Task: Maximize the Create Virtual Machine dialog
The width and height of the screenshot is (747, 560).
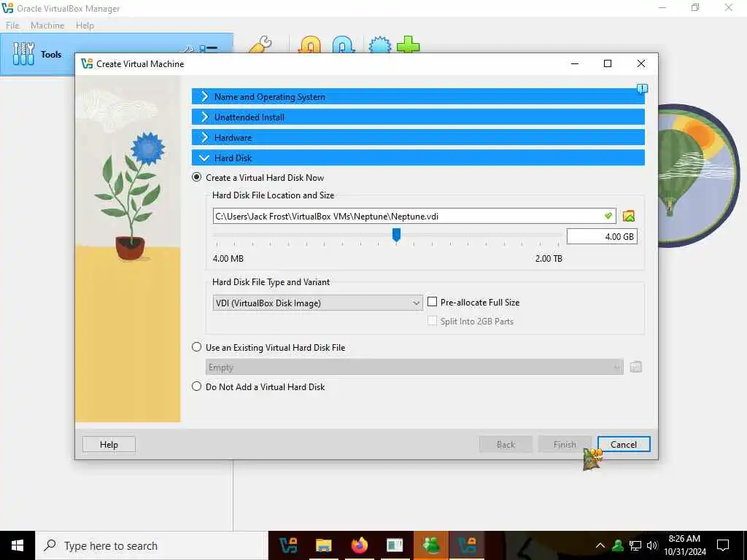Action: click(608, 63)
